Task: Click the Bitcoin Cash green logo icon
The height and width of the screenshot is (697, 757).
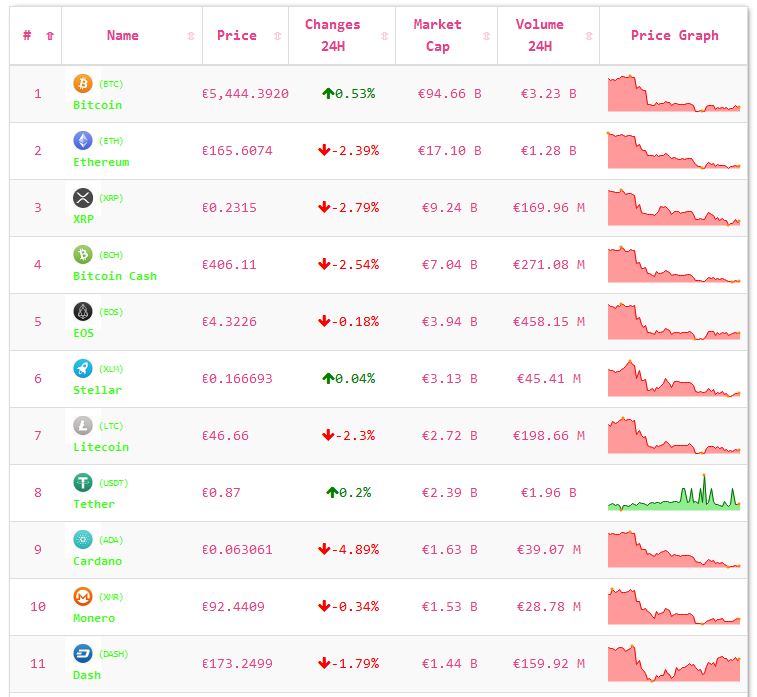Action: [83, 255]
